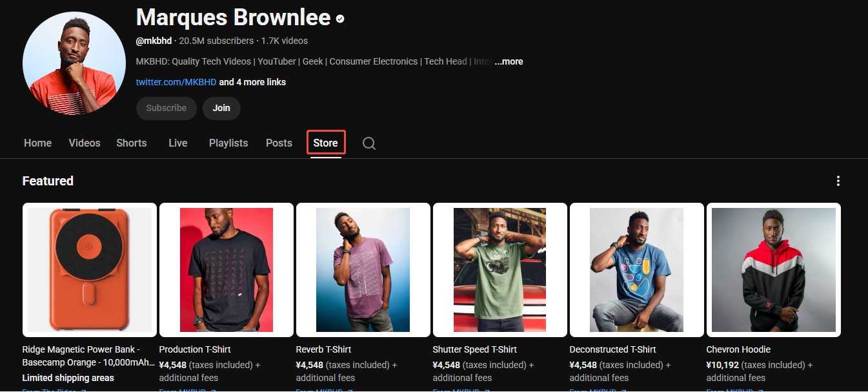868x392 pixels.
Task: Click the Join button
Action: pyautogui.click(x=221, y=108)
